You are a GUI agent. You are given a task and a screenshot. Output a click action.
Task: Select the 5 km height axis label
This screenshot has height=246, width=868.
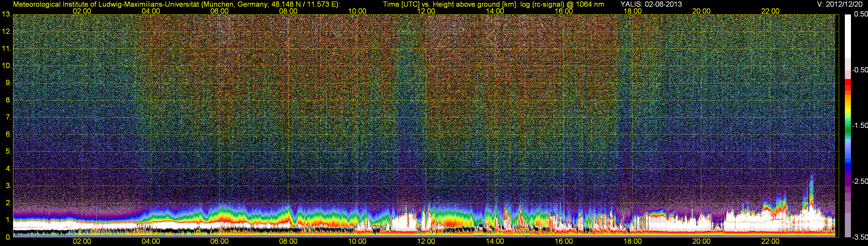(x=8, y=152)
